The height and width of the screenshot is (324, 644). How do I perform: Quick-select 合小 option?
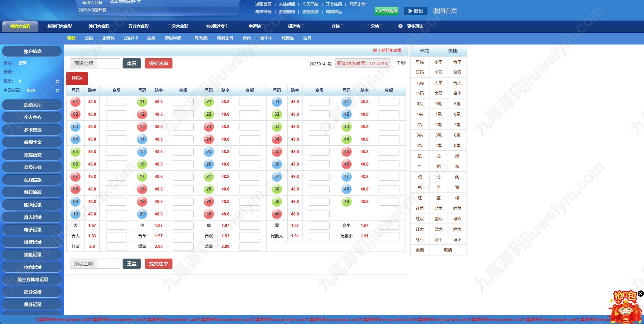click(457, 93)
